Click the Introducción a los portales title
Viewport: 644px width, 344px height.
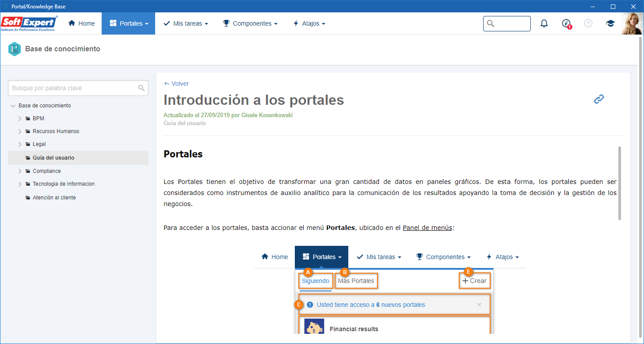[254, 100]
